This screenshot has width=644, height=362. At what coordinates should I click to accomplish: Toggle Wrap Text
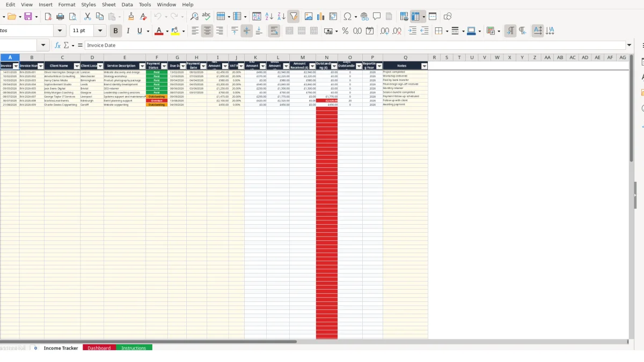[x=274, y=31]
